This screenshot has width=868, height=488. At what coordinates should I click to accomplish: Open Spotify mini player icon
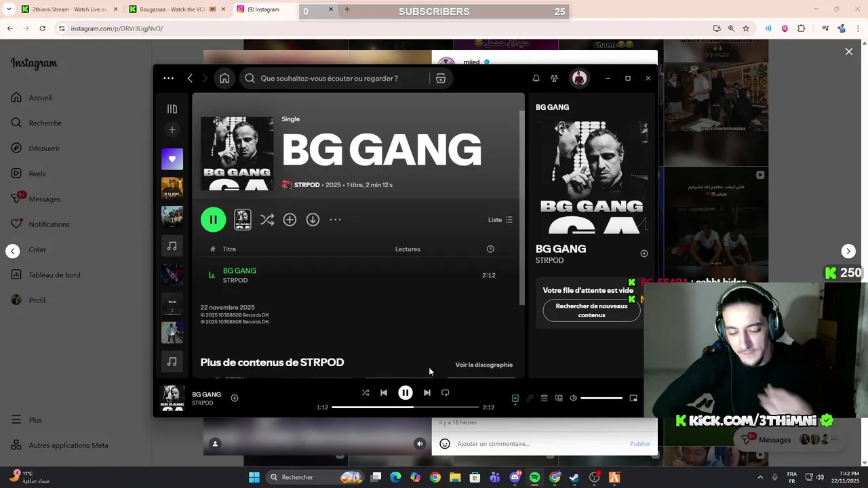(x=633, y=399)
